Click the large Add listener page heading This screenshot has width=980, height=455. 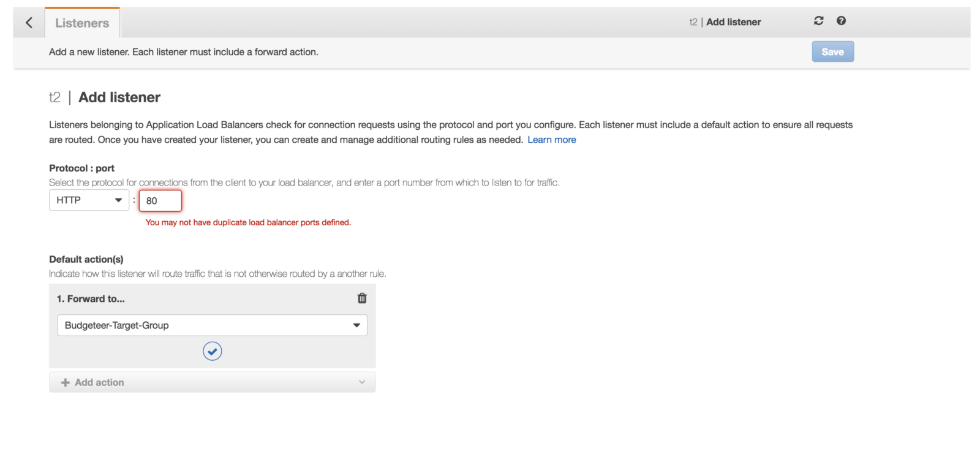(x=119, y=97)
